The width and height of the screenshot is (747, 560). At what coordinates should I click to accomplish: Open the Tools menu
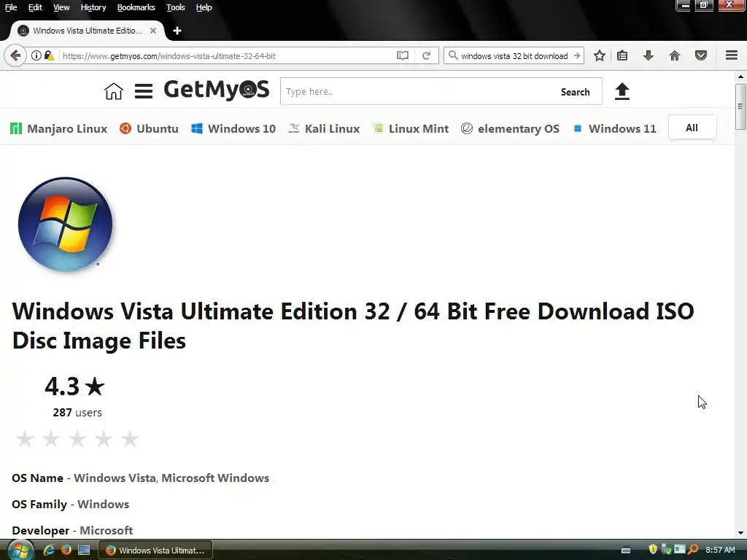click(x=175, y=7)
